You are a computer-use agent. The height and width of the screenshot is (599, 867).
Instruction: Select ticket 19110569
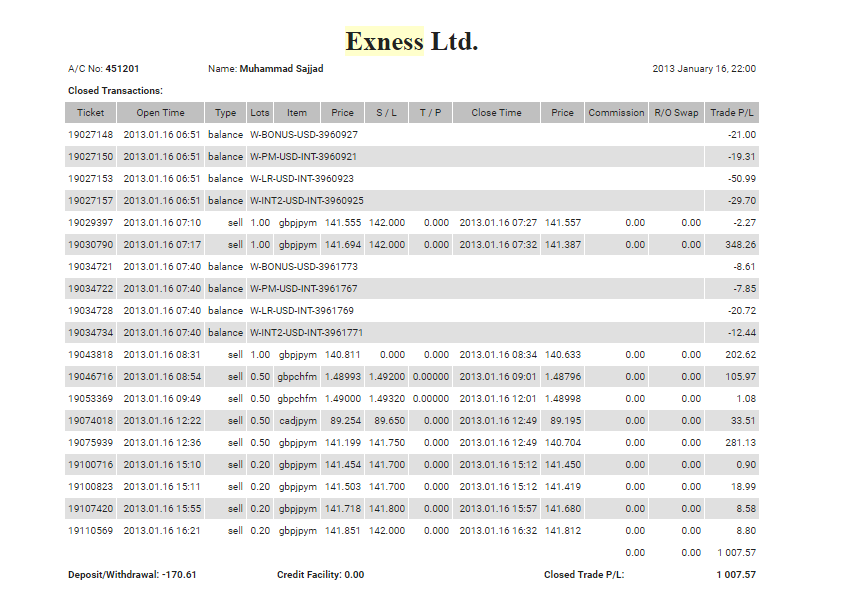[x=90, y=531]
